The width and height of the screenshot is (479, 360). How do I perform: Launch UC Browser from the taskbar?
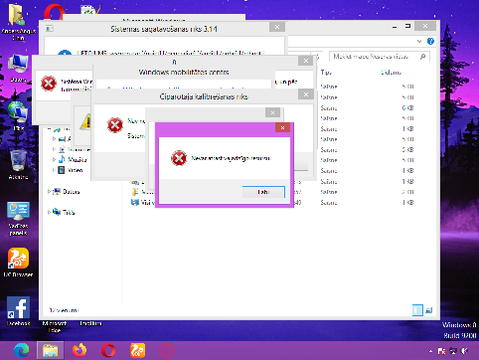point(137,350)
